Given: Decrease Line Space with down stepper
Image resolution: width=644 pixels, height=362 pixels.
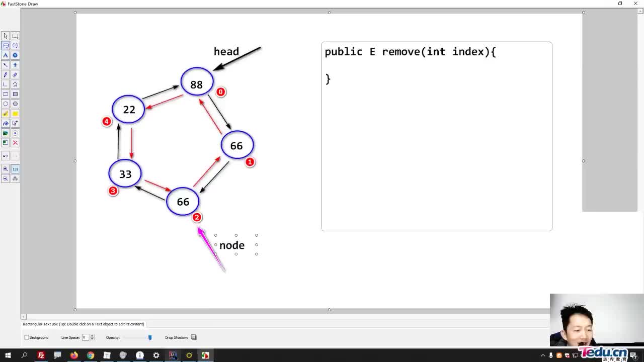Looking at the screenshot, I should (x=92, y=339).
